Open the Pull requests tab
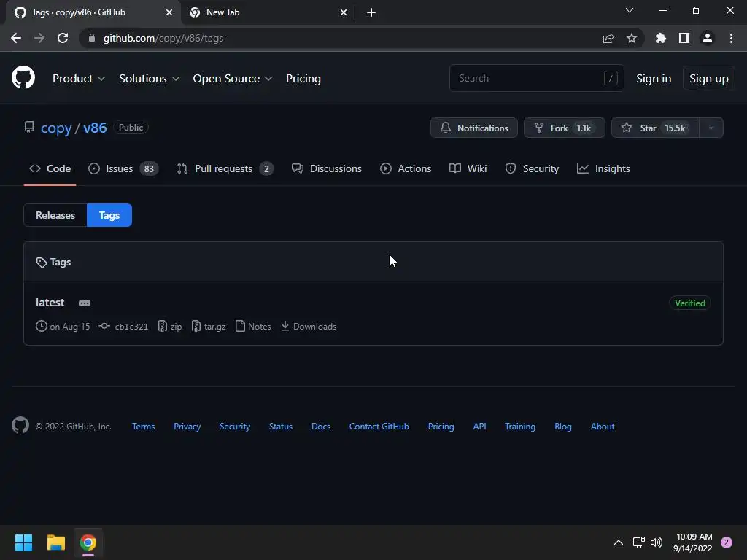Viewport: 747px width, 560px height. [225, 168]
